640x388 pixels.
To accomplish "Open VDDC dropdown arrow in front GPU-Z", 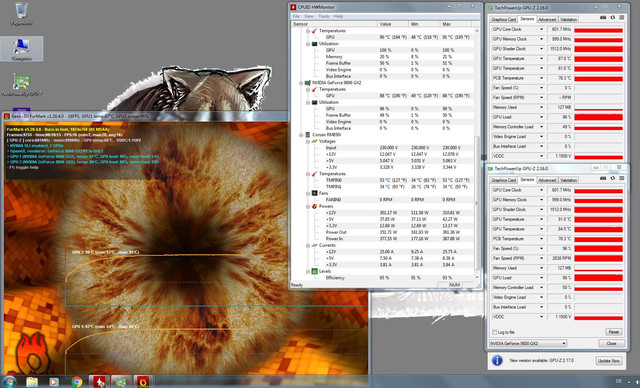I will coord(541,317).
